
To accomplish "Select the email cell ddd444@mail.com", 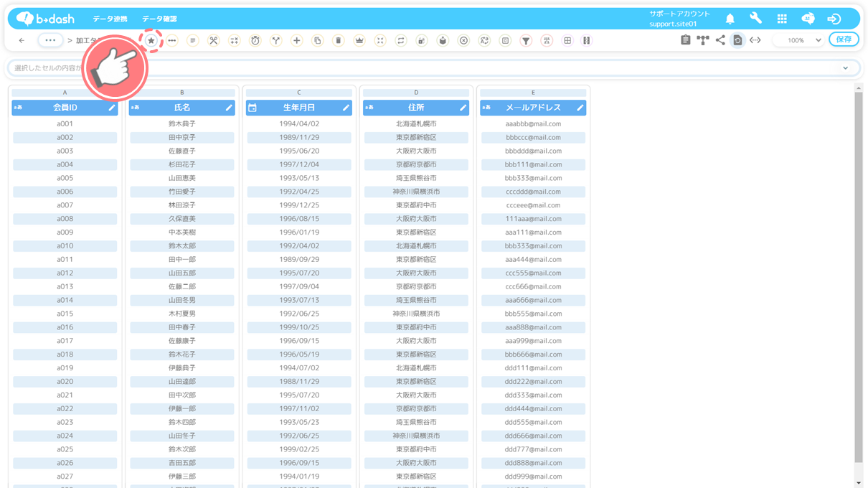I will tap(533, 408).
